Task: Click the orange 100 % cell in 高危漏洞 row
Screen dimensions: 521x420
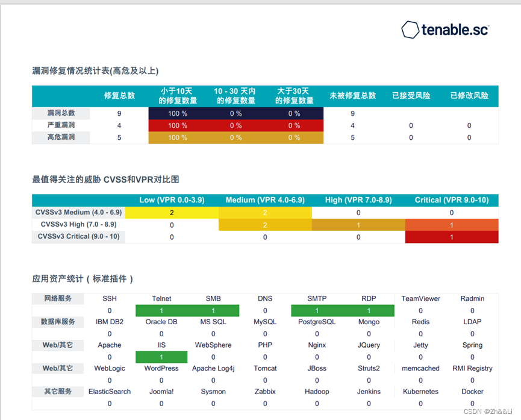Action: (178, 137)
